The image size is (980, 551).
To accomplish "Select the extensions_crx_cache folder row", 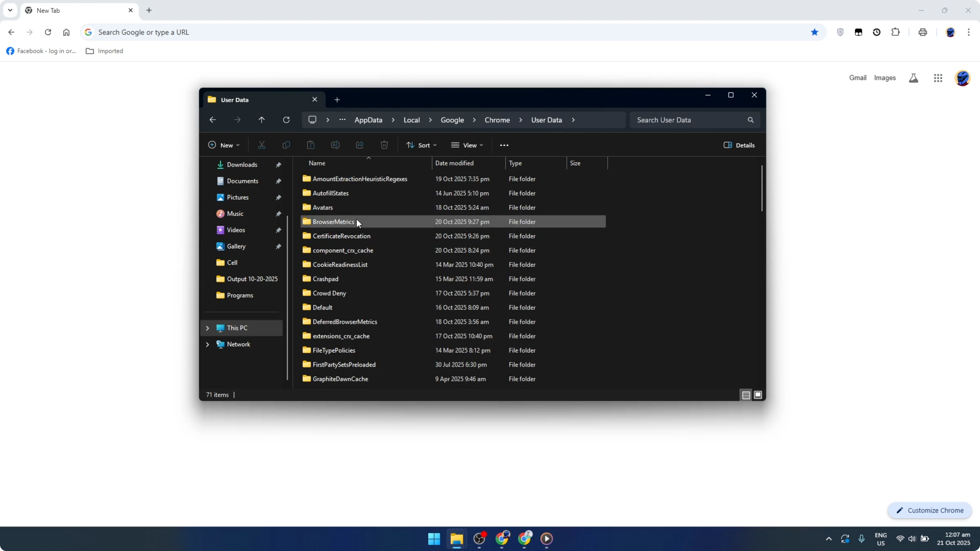I will (453, 336).
